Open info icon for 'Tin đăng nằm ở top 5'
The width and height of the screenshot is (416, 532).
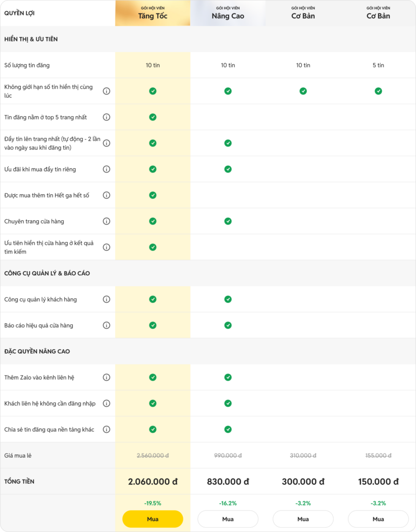(106, 117)
